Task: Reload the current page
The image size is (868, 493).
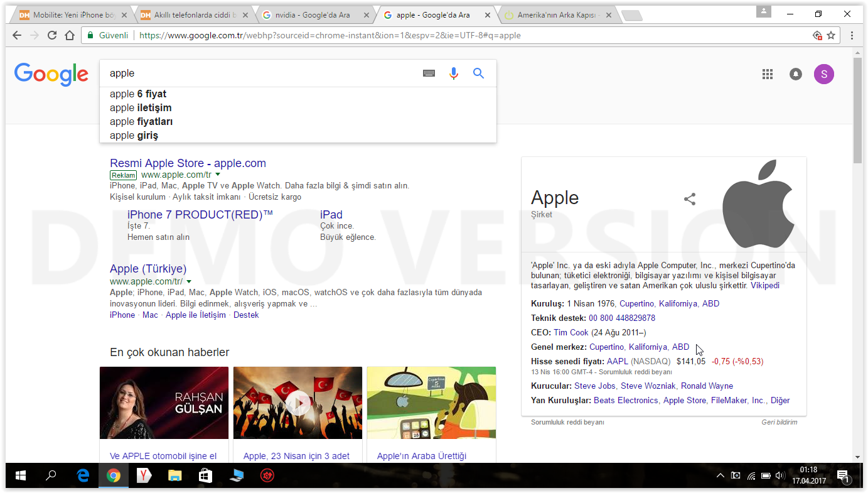Action: pos(52,36)
